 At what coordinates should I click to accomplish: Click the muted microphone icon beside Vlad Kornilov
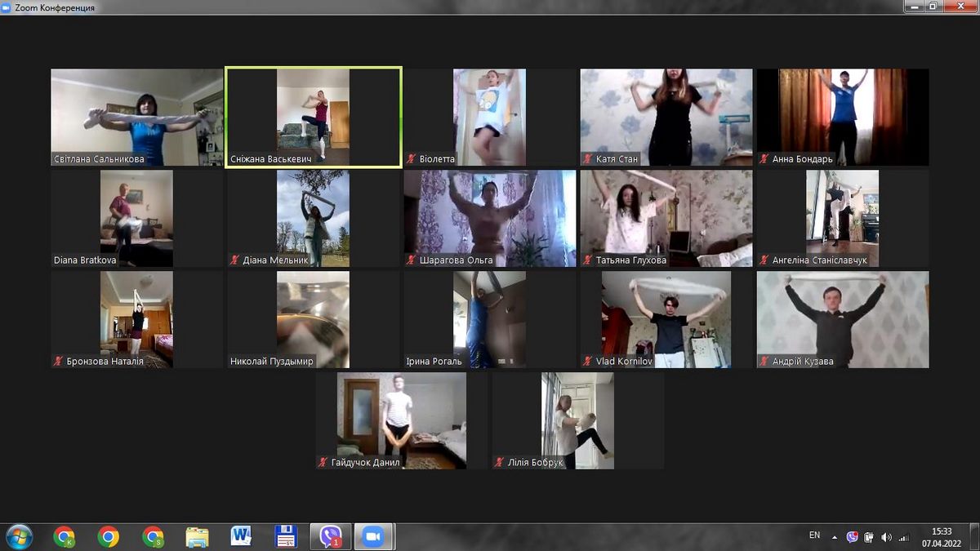coord(588,362)
